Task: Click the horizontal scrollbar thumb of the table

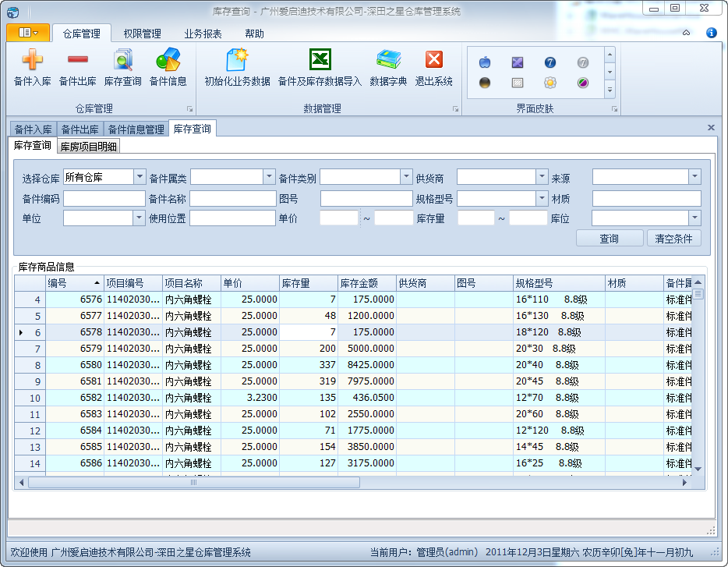Action: tap(194, 483)
